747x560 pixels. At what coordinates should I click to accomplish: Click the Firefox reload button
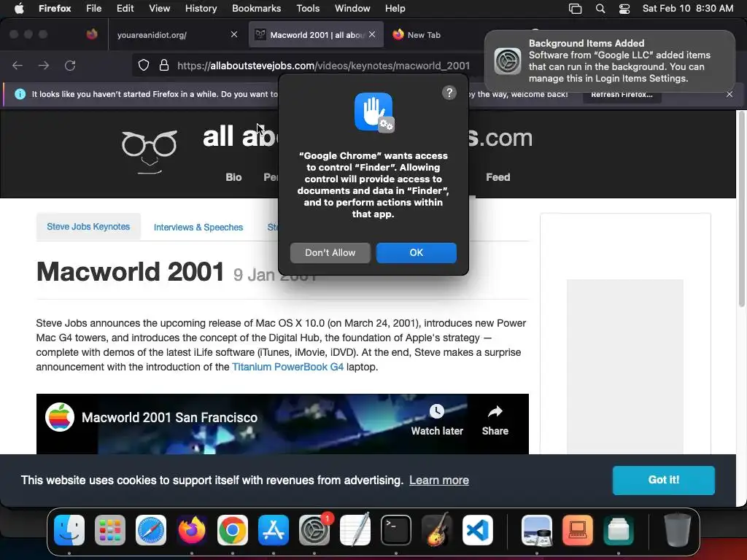coord(70,66)
